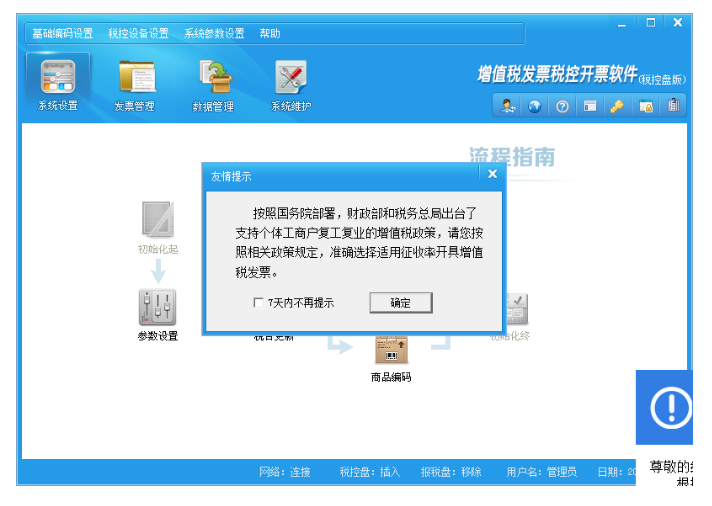Open the 税控设备设置 menu
712x506 pixels.
[138, 33]
